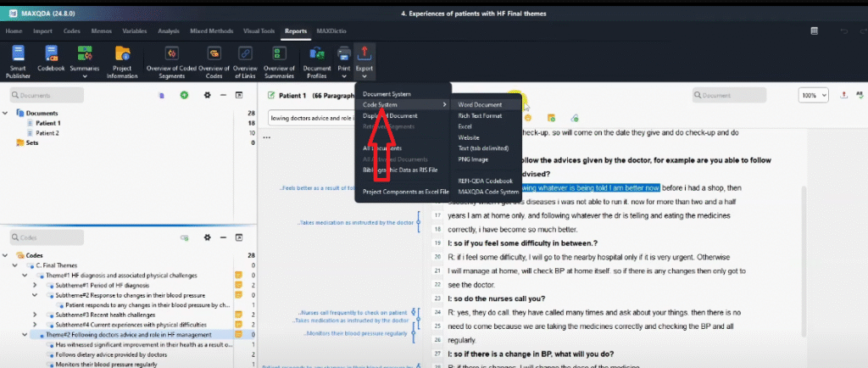
Task: Open Document Profiles
Action: coord(317,62)
